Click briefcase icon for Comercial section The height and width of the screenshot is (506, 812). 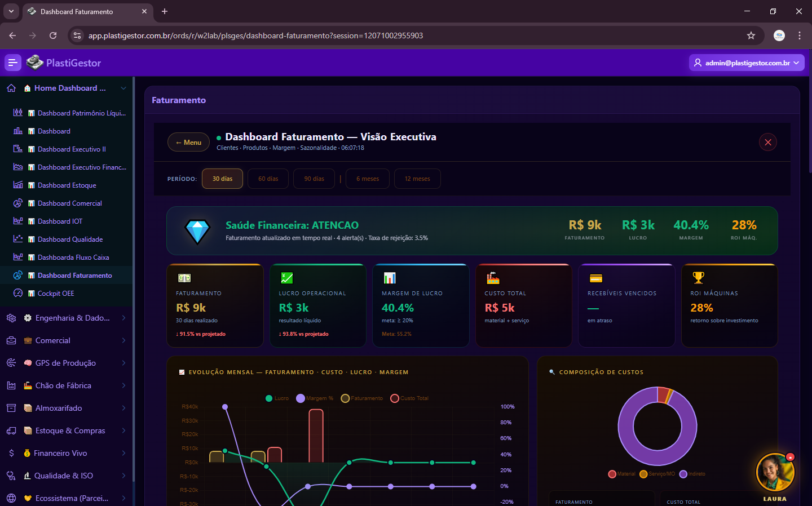11,340
